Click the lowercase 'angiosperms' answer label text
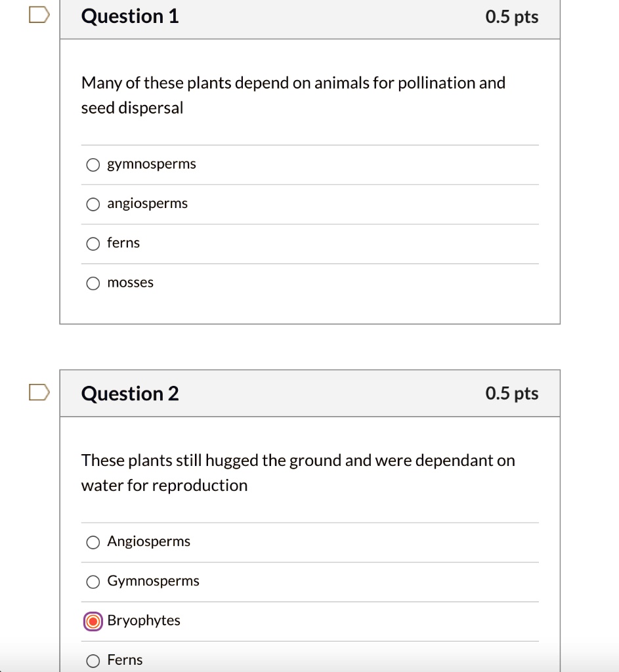Viewport: 619px width, 672px height. [148, 203]
